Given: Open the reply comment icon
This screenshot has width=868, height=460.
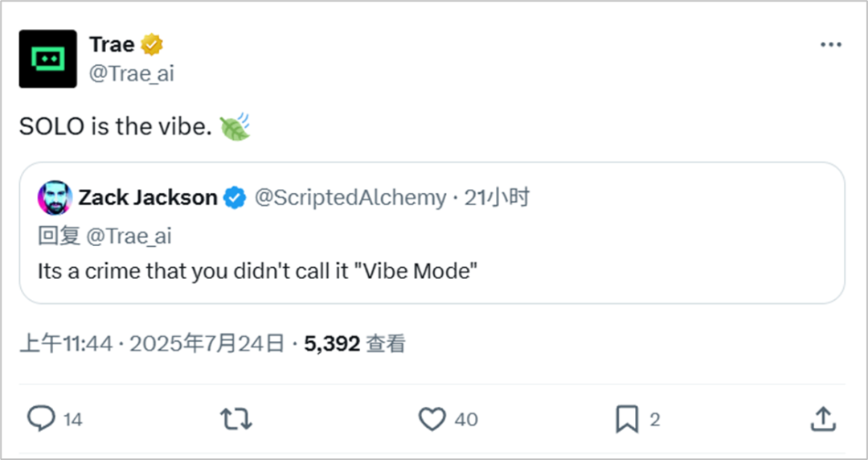Looking at the screenshot, I should [x=41, y=418].
